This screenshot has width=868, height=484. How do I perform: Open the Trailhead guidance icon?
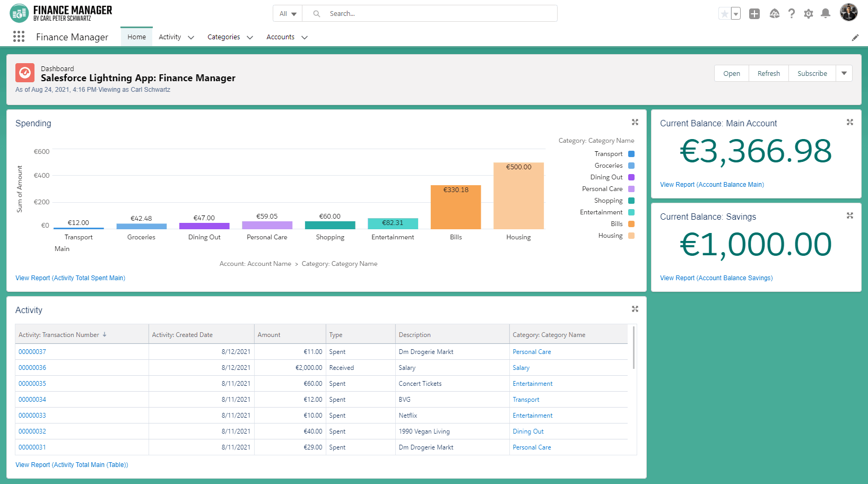pyautogui.click(x=775, y=14)
